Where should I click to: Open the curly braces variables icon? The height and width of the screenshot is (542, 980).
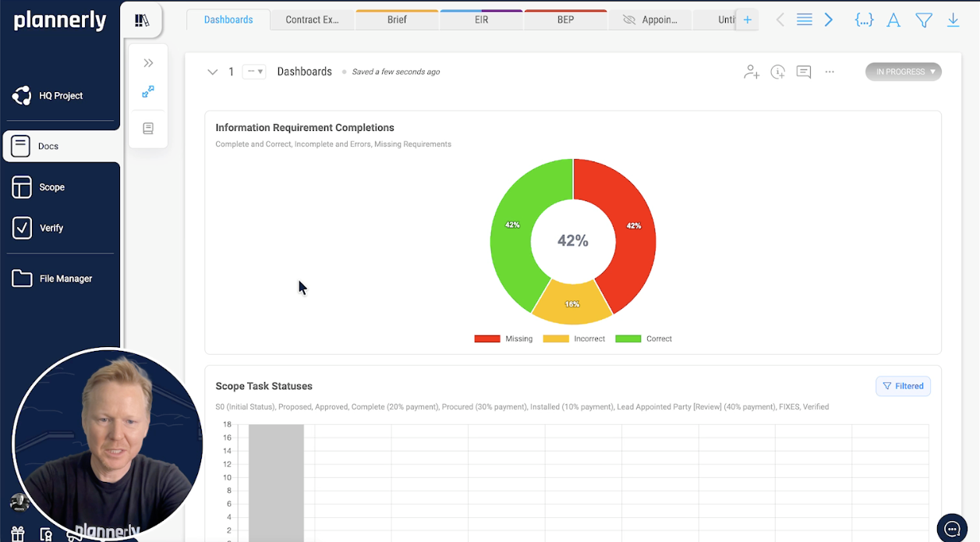[864, 20]
